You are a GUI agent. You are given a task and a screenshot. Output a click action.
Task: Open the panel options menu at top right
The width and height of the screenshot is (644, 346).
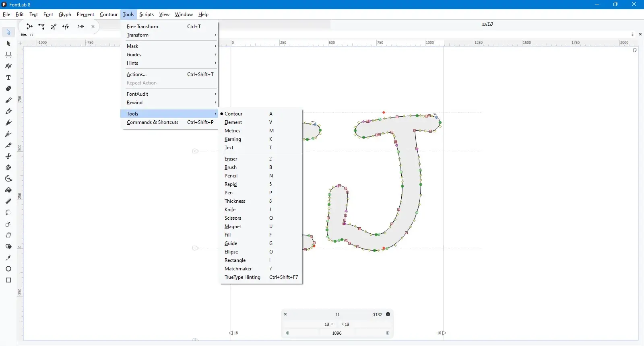click(x=632, y=34)
